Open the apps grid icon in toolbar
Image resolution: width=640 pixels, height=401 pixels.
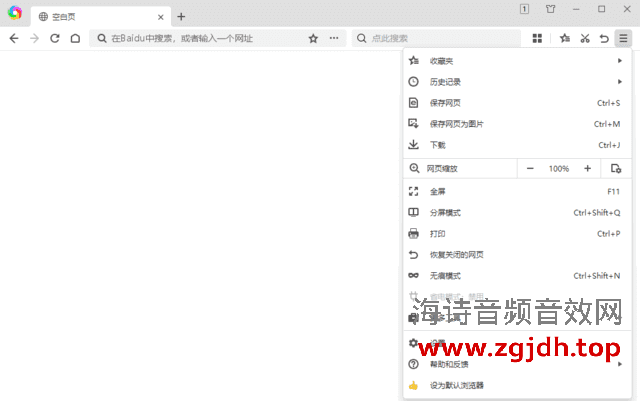(x=537, y=38)
